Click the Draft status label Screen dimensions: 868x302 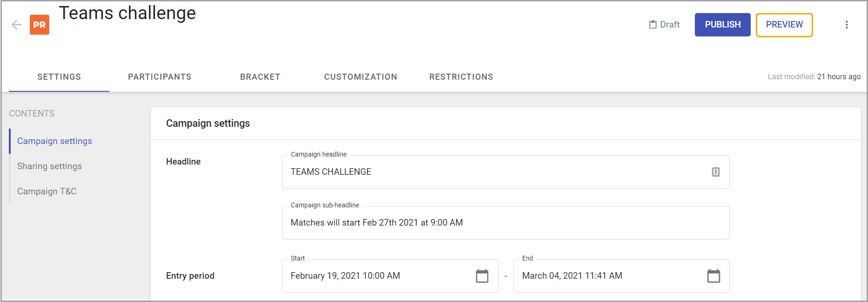tap(670, 25)
